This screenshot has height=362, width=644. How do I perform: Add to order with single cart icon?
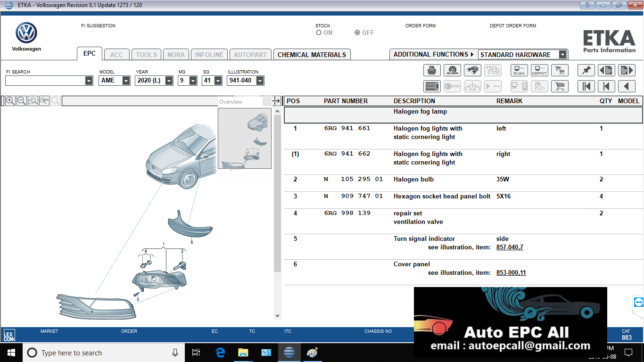click(x=560, y=86)
